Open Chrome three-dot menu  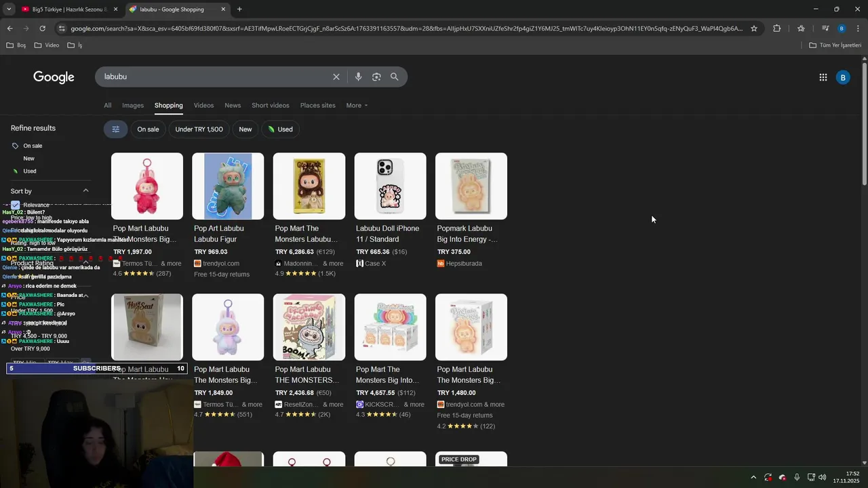858,28
